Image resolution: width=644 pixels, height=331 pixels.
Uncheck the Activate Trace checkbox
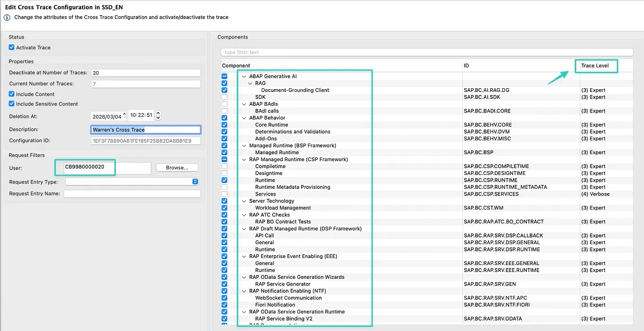12,47
